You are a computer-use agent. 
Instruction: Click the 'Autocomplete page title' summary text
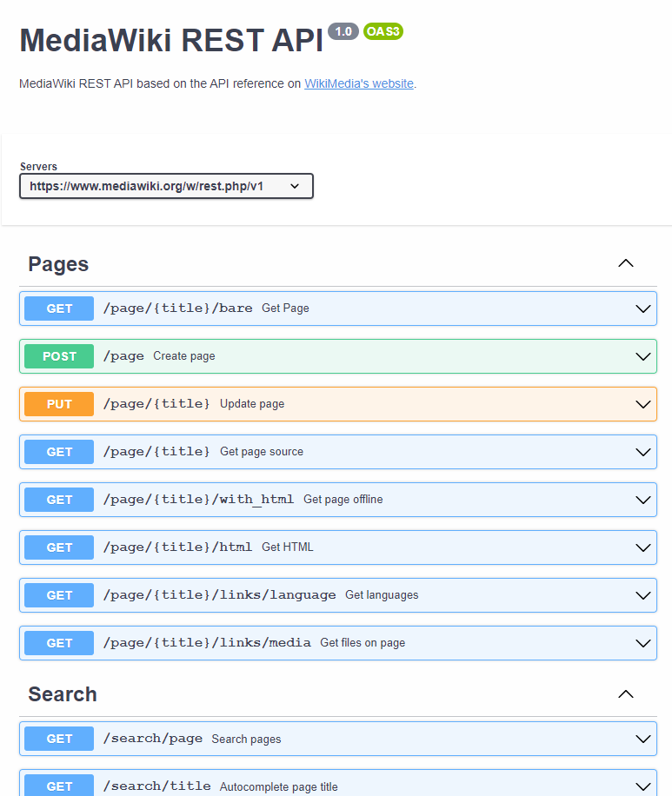tap(279, 786)
